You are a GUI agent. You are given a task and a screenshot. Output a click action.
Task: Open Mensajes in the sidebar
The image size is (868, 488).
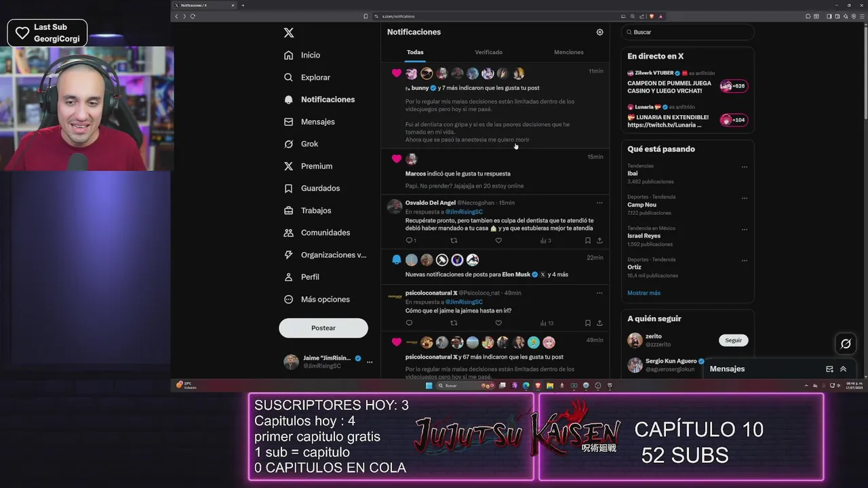310,122
